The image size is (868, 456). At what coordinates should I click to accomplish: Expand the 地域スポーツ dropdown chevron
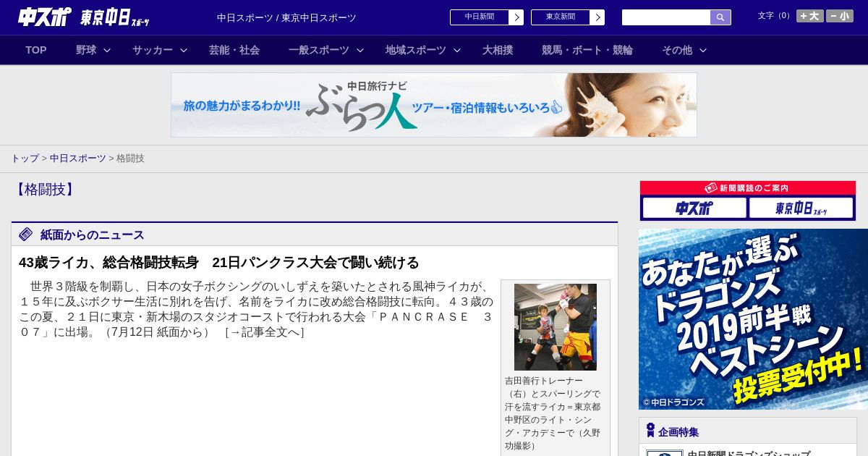(x=457, y=50)
